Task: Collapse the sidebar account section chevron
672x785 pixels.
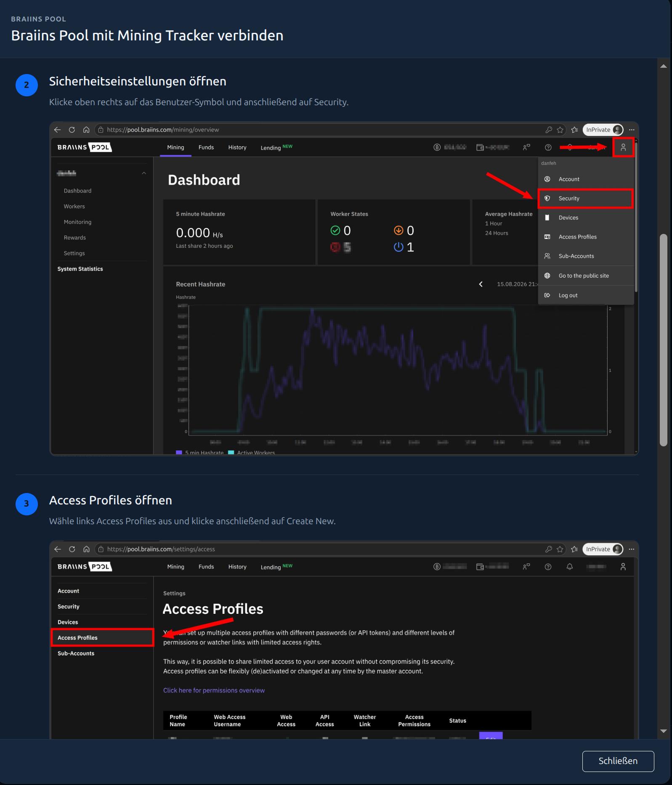Action: click(144, 173)
